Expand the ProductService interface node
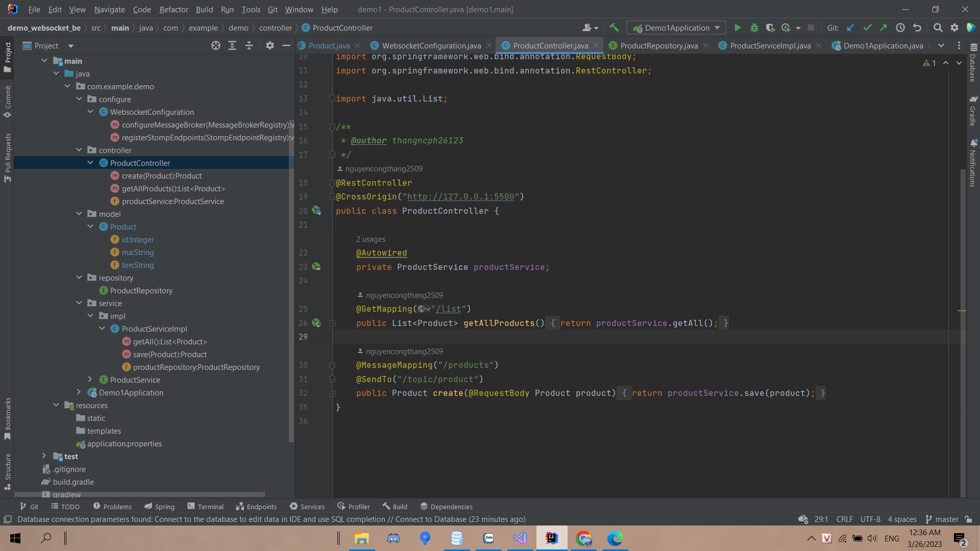 coord(90,380)
